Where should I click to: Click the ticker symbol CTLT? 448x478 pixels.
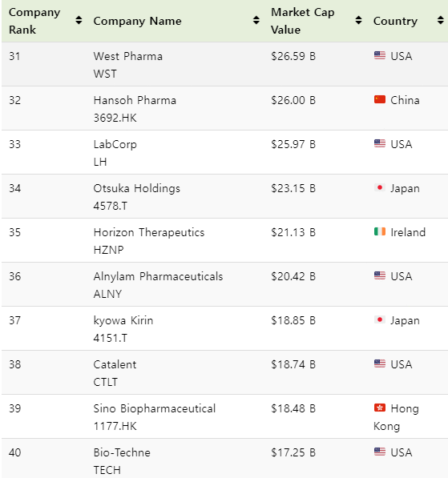pos(105,382)
